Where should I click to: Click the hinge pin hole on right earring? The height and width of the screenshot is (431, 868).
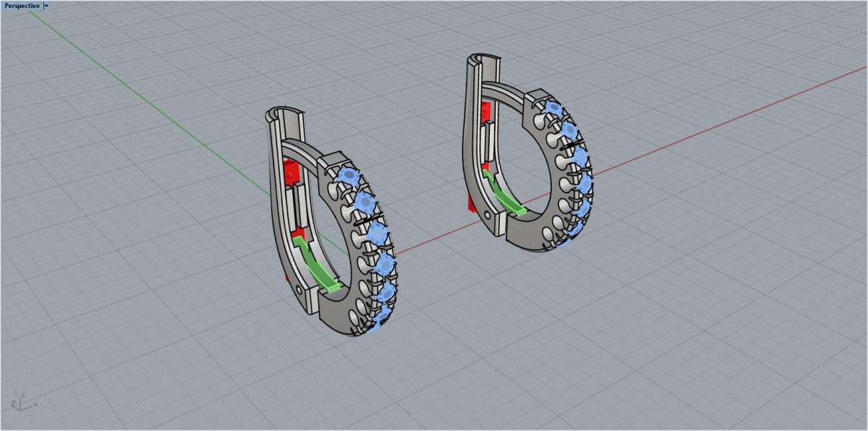(x=489, y=215)
